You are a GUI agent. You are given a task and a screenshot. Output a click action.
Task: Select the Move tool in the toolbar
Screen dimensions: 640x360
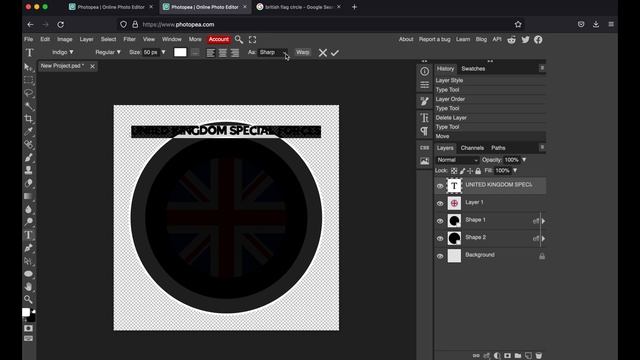[x=28, y=67]
